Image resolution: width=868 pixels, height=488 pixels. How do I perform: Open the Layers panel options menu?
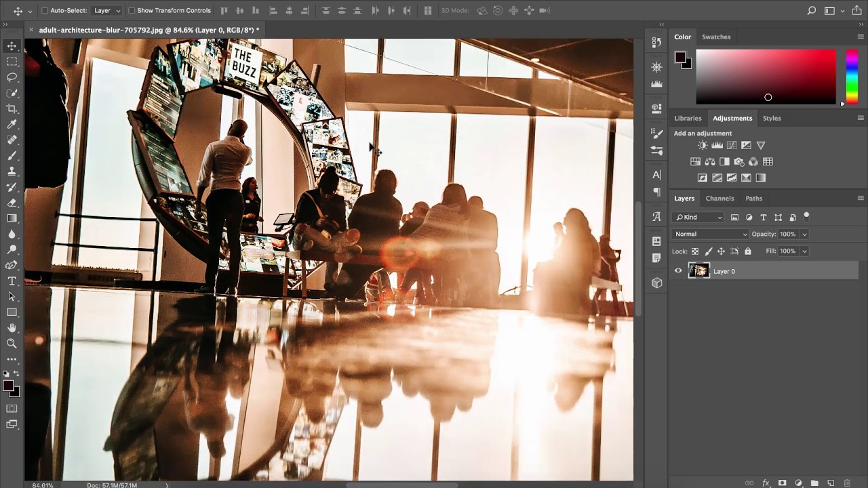pos(861,198)
